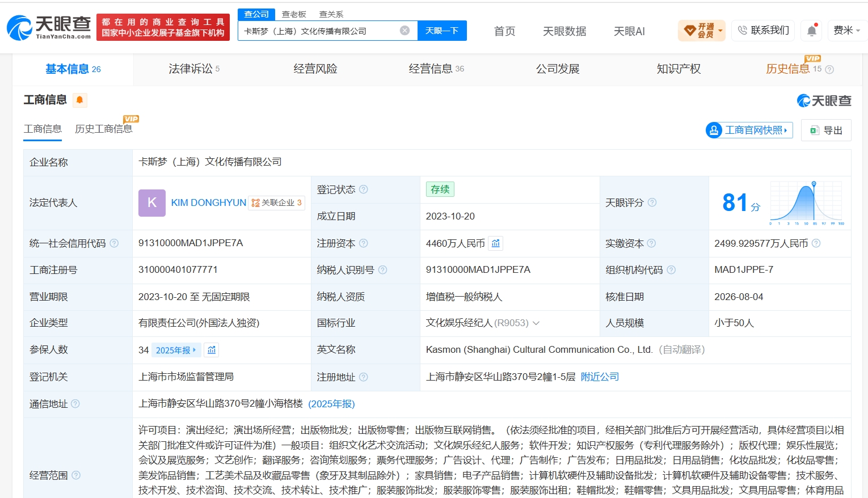This screenshot has height=498, width=868.
Task: Switch to the 历史工商信息 sub-tab
Action: click(104, 129)
